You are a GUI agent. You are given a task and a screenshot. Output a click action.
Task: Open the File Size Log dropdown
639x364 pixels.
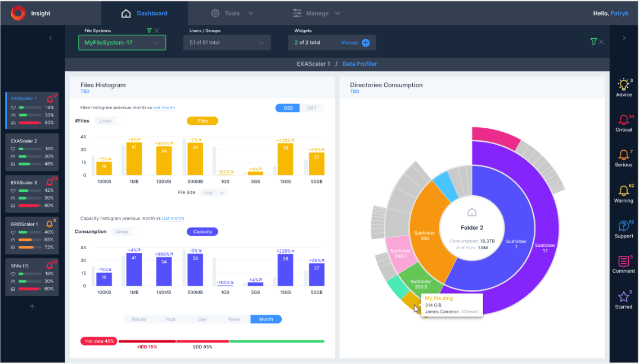[214, 193]
